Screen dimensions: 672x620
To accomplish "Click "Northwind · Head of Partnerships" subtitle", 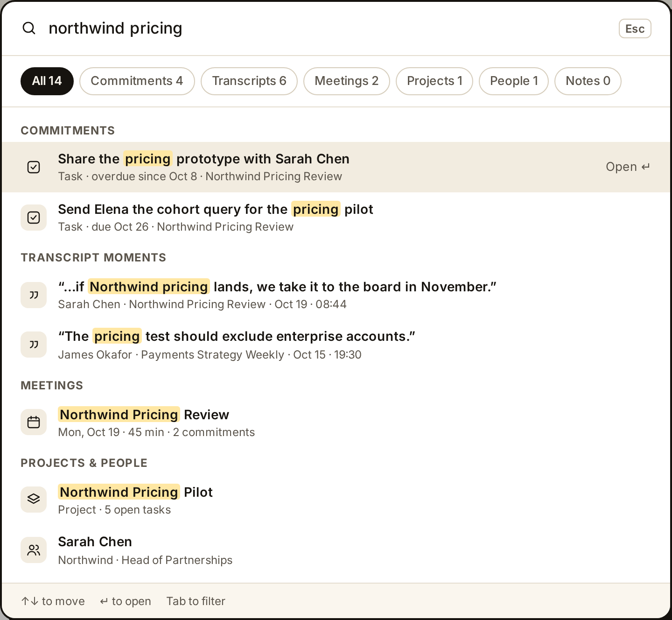I will [145, 560].
